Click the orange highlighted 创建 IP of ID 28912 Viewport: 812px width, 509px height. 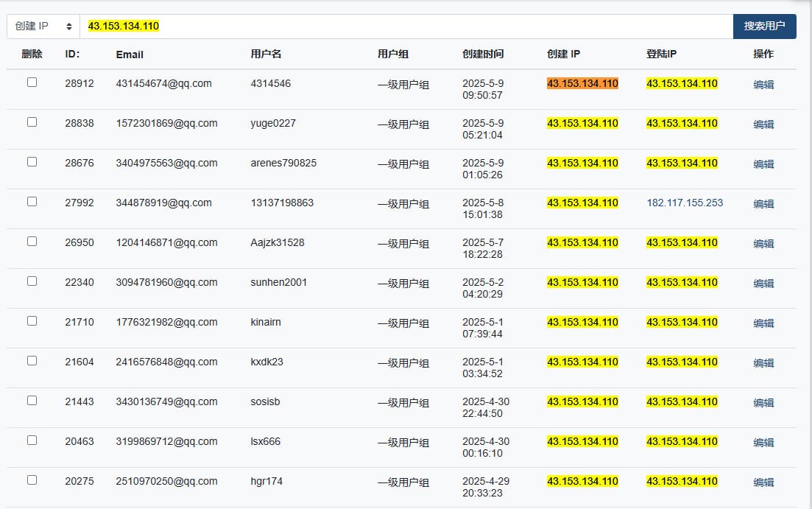[x=582, y=83]
